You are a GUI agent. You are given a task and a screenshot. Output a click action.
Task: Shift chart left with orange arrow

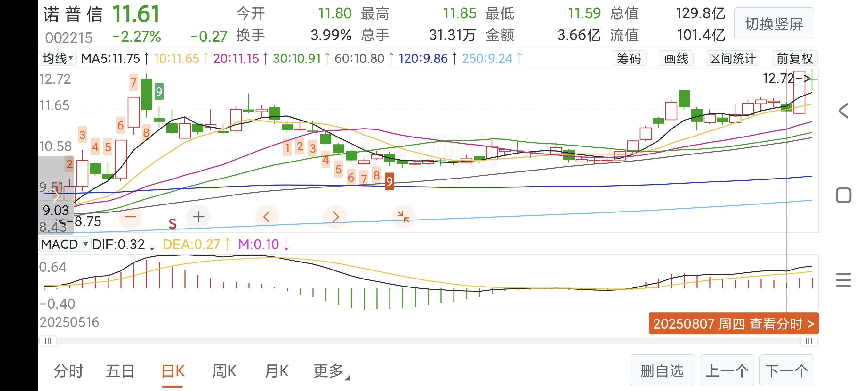pyautogui.click(x=267, y=217)
